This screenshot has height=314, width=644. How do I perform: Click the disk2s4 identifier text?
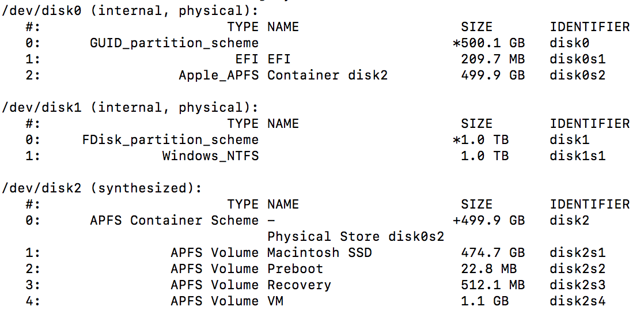pyautogui.click(x=577, y=301)
